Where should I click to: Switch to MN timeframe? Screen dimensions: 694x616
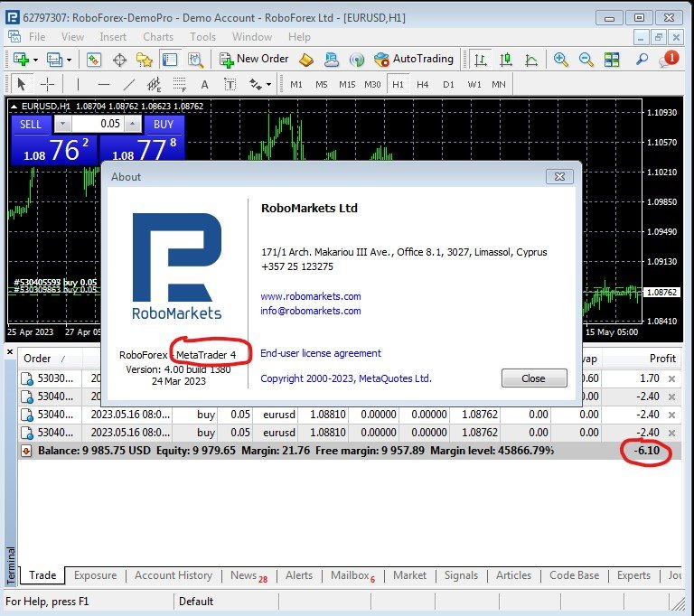(499, 84)
